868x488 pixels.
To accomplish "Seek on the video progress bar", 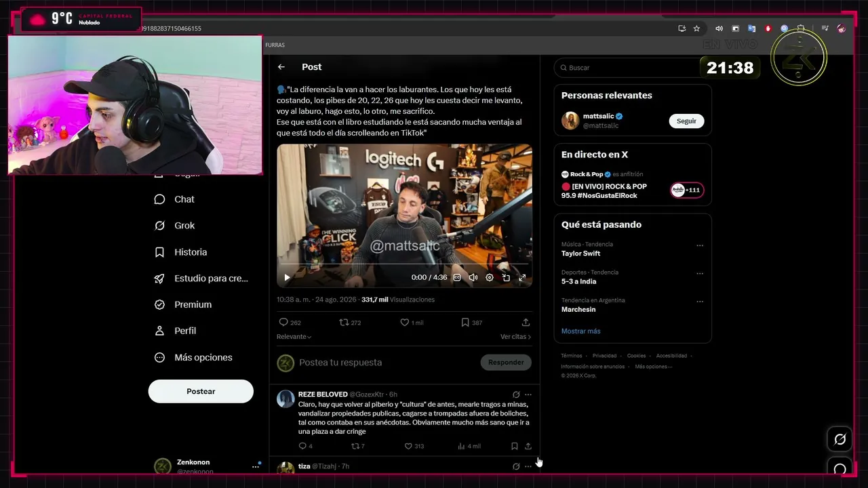I will pyautogui.click(x=404, y=264).
